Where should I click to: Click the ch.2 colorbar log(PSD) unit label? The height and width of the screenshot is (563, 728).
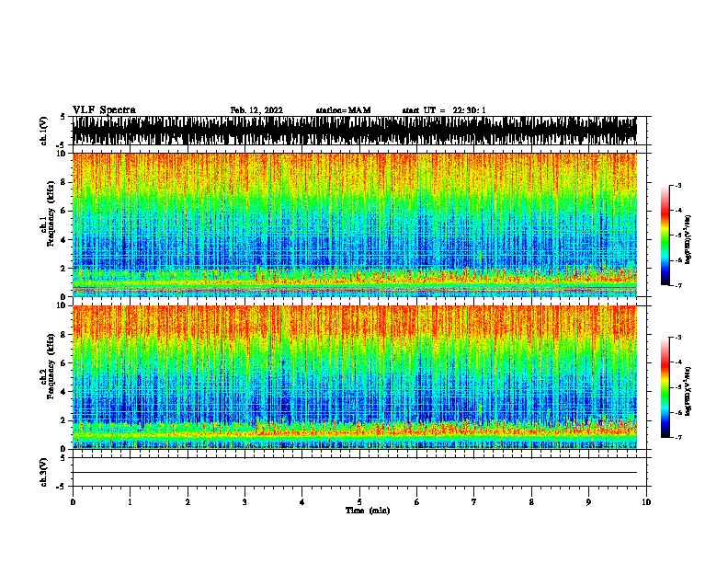click(x=688, y=391)
